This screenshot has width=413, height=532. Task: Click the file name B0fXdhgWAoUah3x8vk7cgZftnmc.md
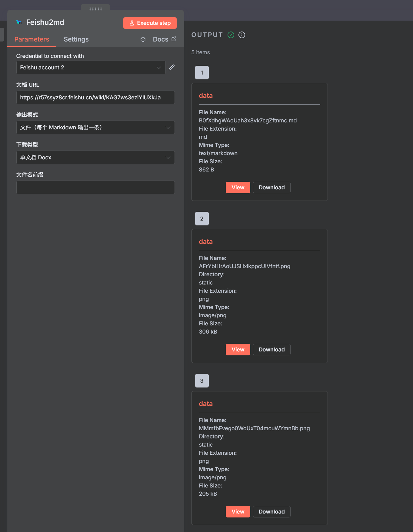[248, 121]
